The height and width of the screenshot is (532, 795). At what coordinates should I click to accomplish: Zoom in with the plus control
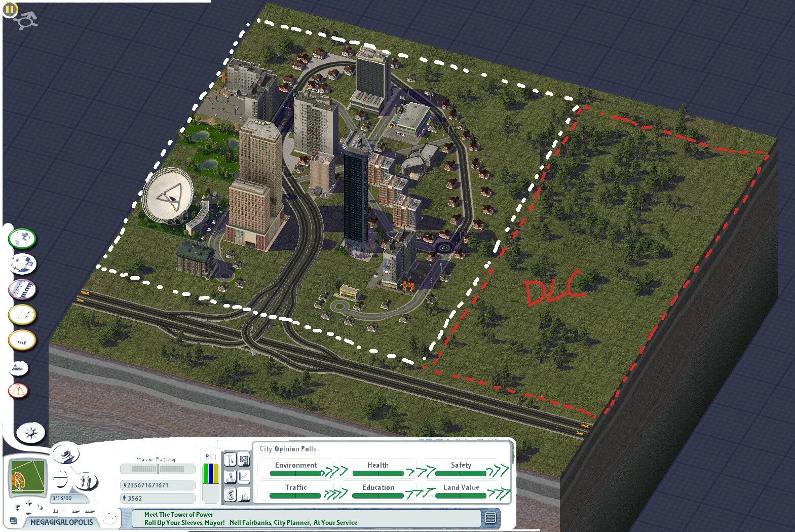(x=29, y=503)
